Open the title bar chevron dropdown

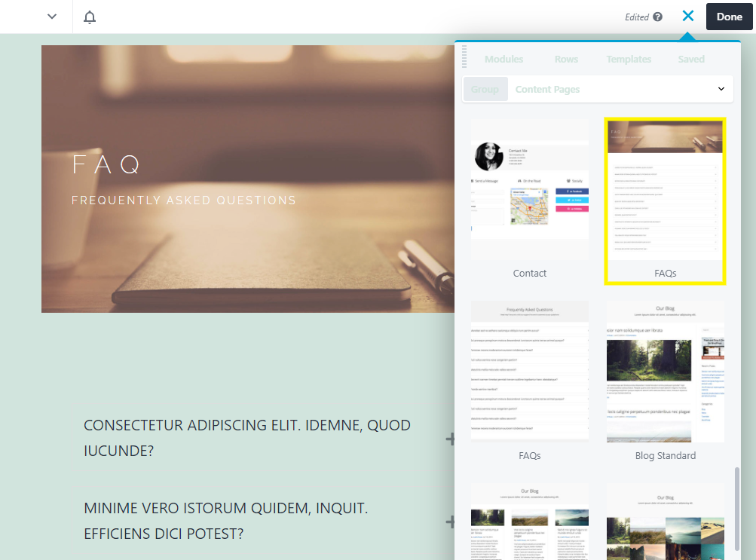click(x=52, y=17)
